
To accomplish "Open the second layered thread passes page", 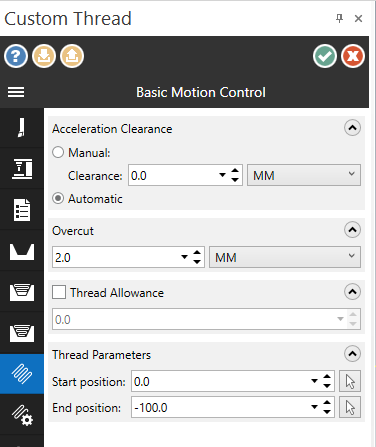I will [x=22, y=333].
